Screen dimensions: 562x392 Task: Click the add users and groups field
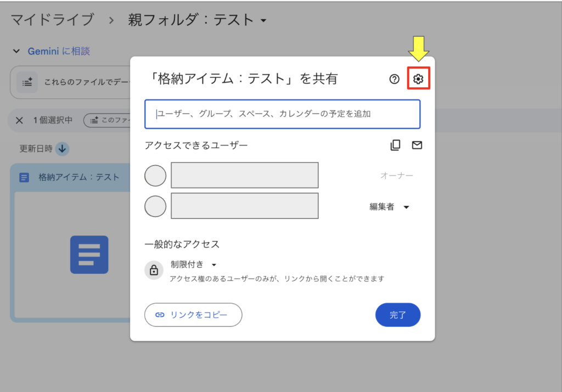point(282,114)
